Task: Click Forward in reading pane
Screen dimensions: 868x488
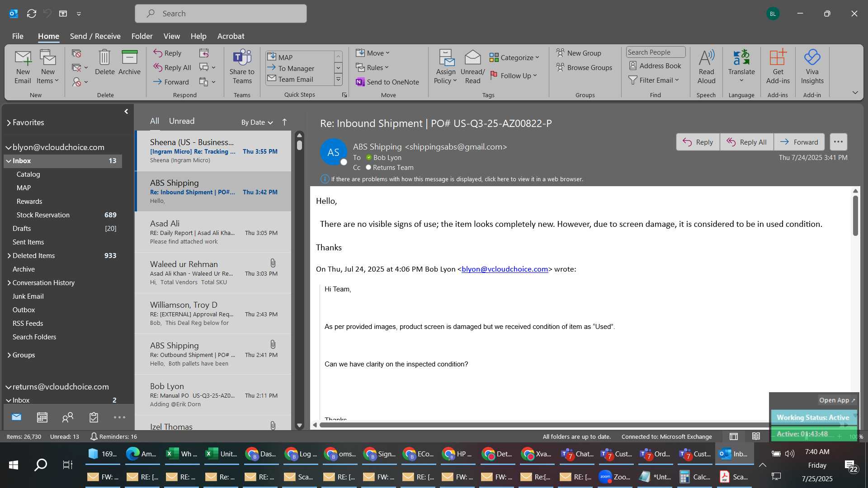Action: [x=799, y=142]
